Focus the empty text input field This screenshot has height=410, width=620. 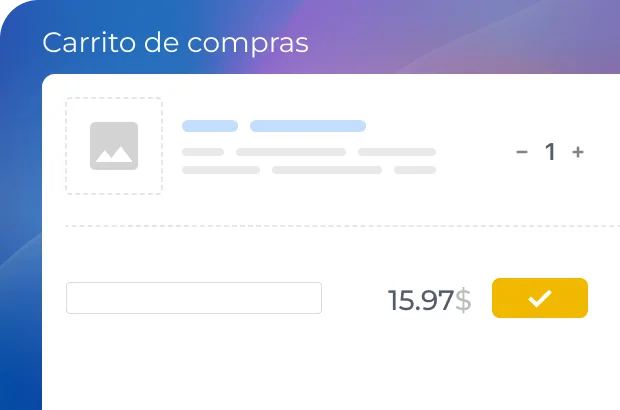point(193,298)
